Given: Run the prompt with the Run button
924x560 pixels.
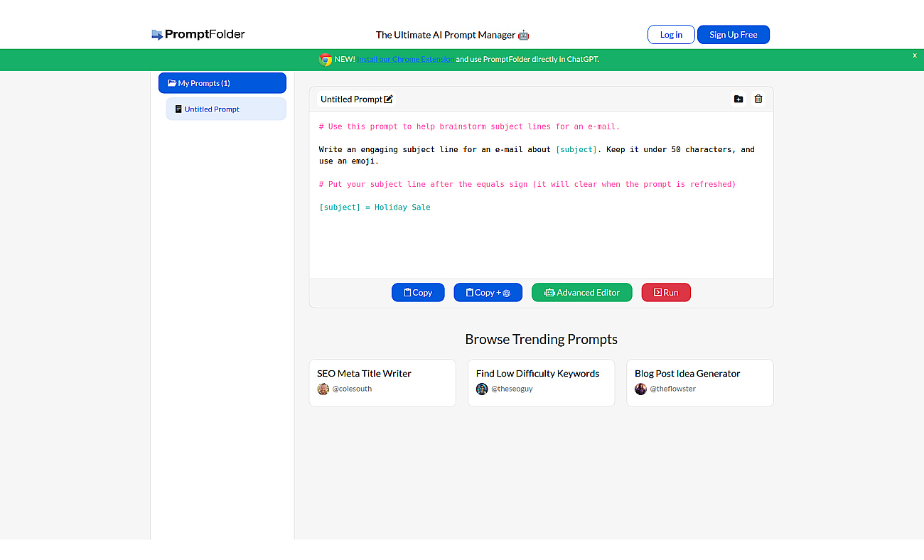Looking at the screenshot, I should click(x=666, y=293).
